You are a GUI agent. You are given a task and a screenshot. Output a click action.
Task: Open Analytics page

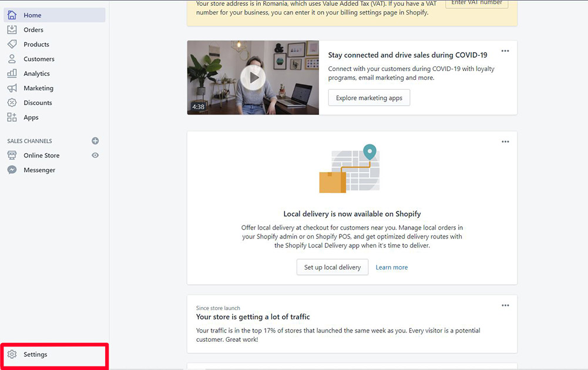37,73
